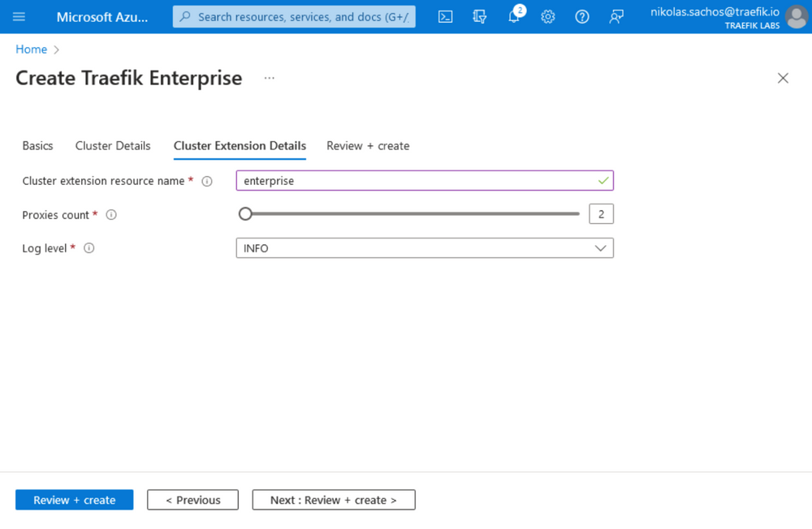Click the Review + create button
812x529 pixels.
pyautogui.click(x=74, y=500)
